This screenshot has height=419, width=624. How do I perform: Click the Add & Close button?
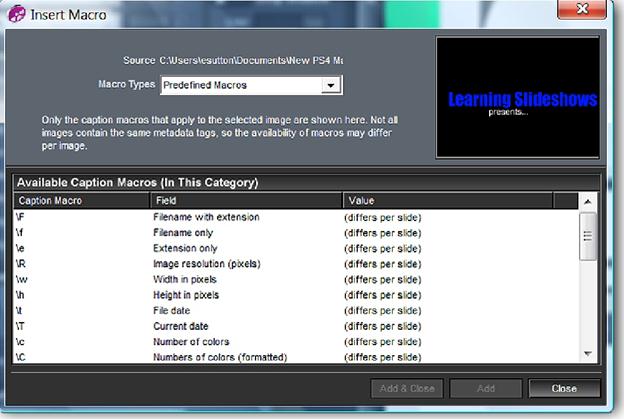(407, 388)
